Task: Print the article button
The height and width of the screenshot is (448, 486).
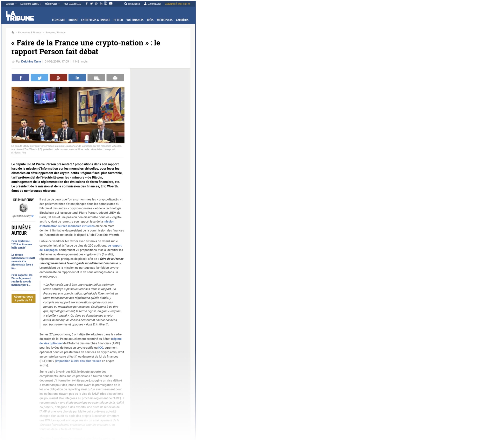Action: (x=115, y=78)
